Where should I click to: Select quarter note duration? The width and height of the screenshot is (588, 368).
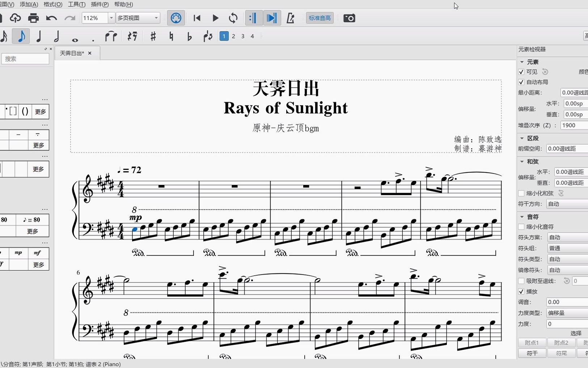pyautogui.click(x=39, y=36)
